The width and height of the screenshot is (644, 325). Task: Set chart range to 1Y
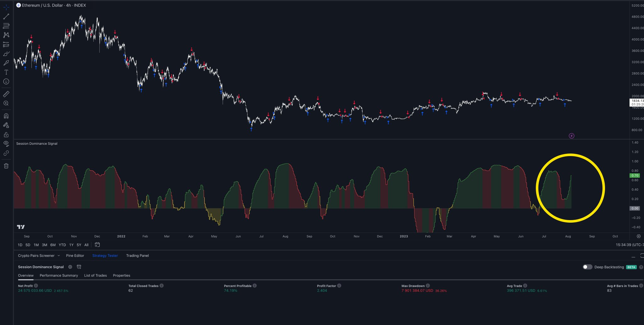point(71,245)
